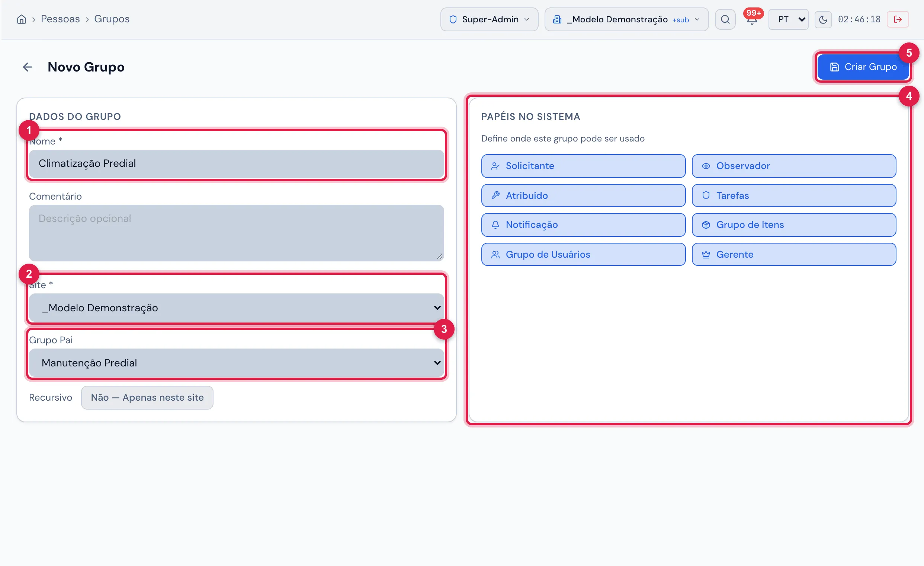Open the search magnifier icon
The height and width of the screenshot is (566, 924).
[725, 19]
